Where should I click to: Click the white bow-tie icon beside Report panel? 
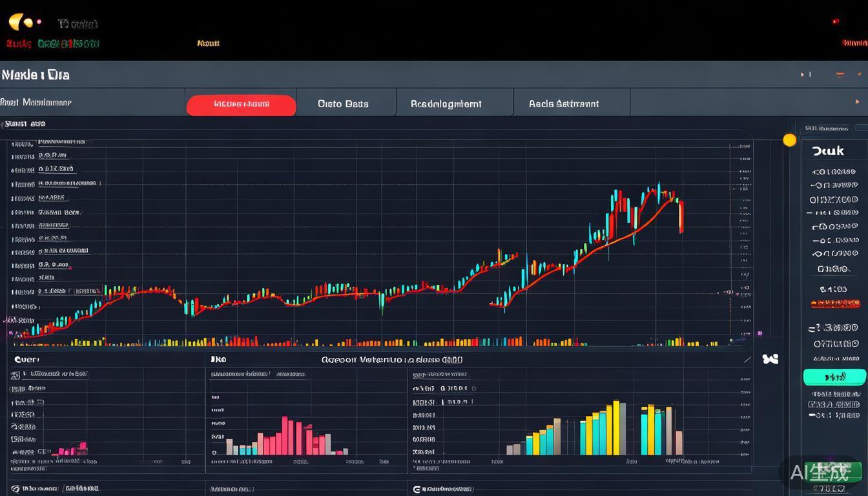pyautogui.click(x=770, y=359)
